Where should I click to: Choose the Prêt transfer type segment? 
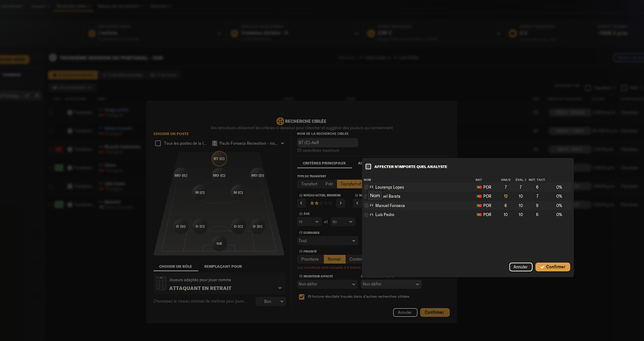click(x=329, y=185)
